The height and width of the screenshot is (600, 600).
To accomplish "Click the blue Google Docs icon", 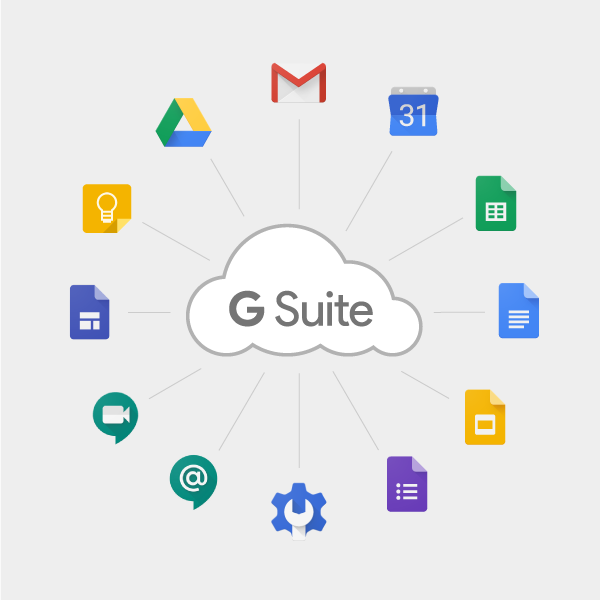I will [519, 310].
